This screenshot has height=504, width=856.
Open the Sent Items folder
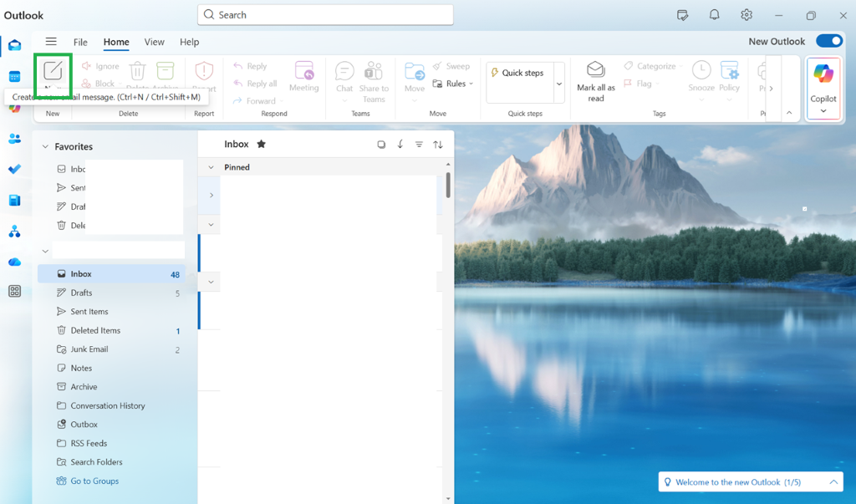click(111, 311)
